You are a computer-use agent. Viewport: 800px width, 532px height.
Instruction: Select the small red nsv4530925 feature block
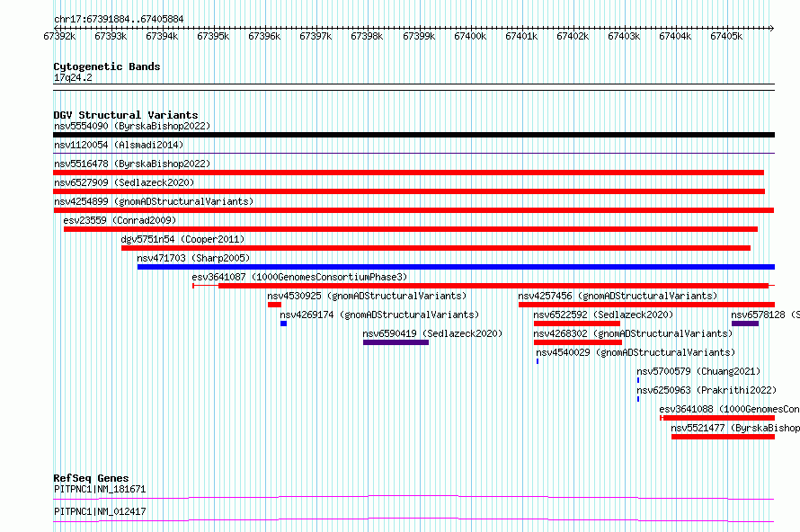point(274,305)
